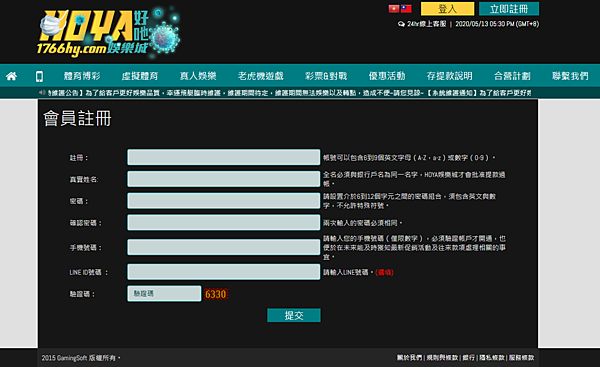Viewport: 600px width, 367px height.
Task: Open the mobile phone icon page
Action: coord(39,76)
